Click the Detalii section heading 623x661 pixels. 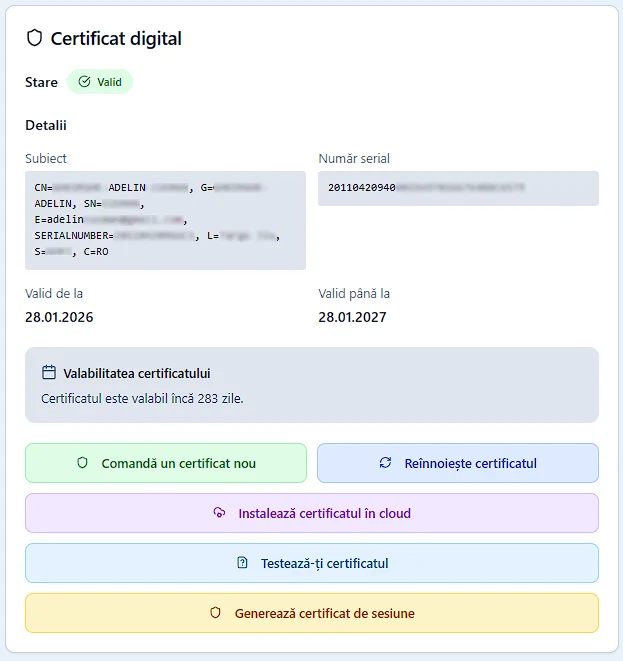(46, 125)
